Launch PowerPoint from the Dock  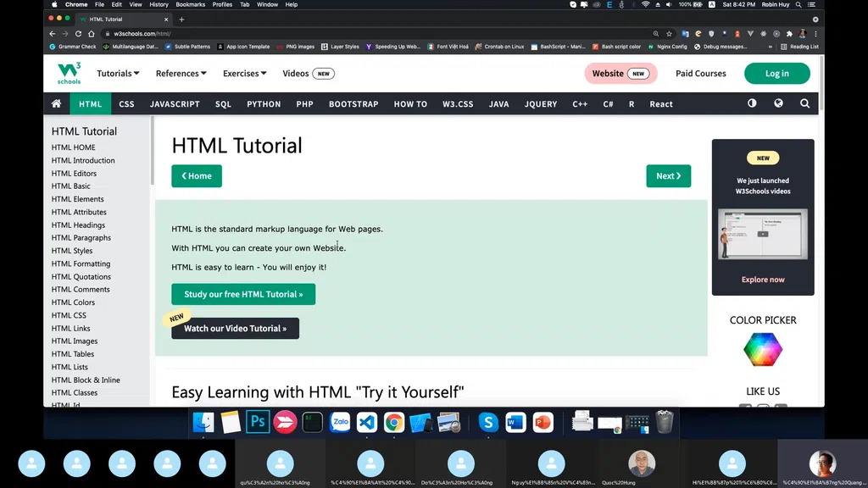pos(543,422)
